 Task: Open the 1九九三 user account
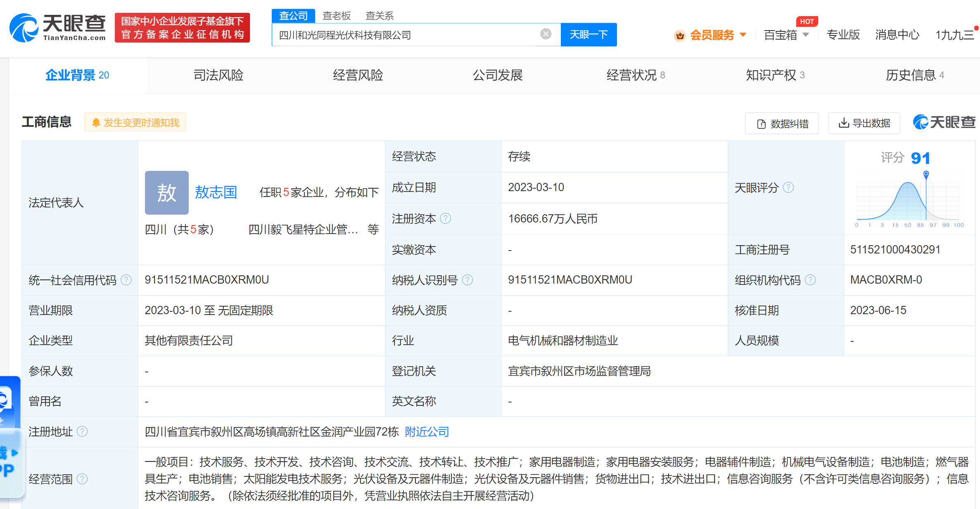tap(955, 35)
